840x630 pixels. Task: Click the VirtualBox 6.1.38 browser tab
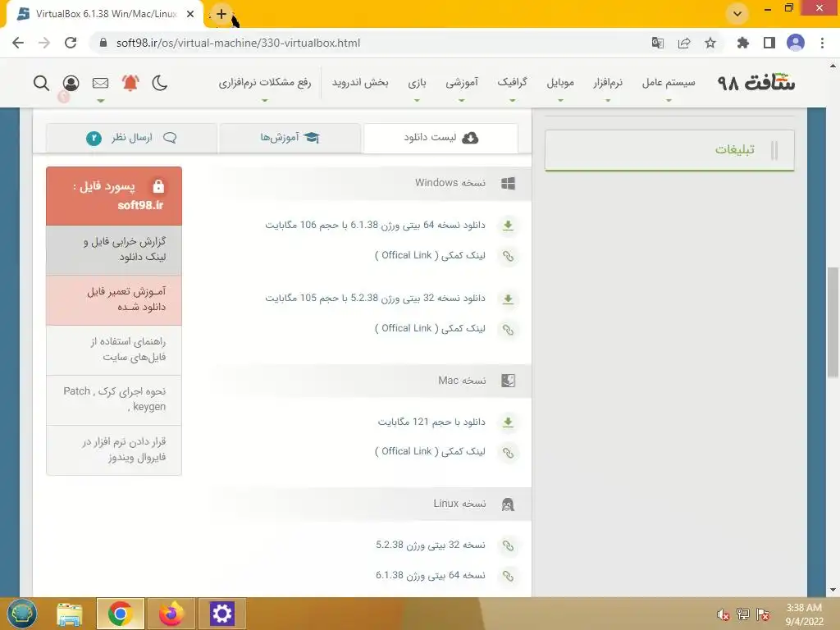[x=105, y=15]
